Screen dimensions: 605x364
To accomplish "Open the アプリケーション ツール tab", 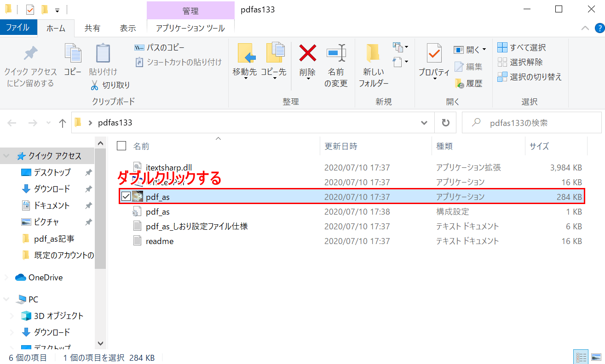I will tap(190, 28).
